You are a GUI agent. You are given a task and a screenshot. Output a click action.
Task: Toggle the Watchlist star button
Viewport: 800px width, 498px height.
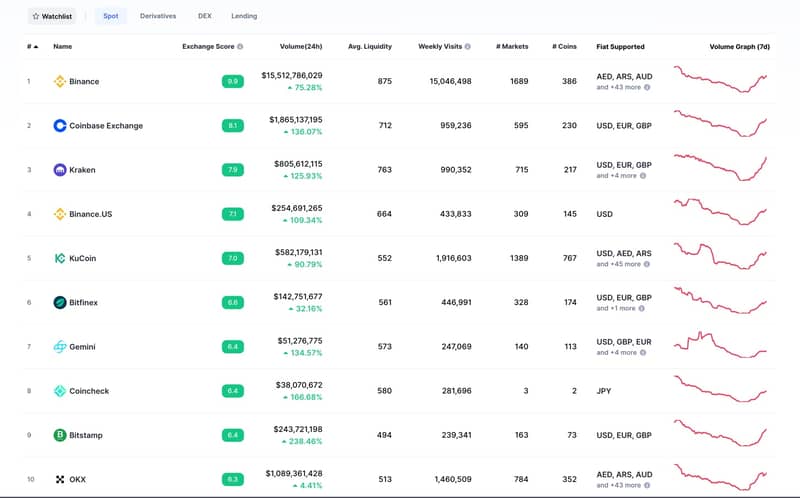click(50, 16)
